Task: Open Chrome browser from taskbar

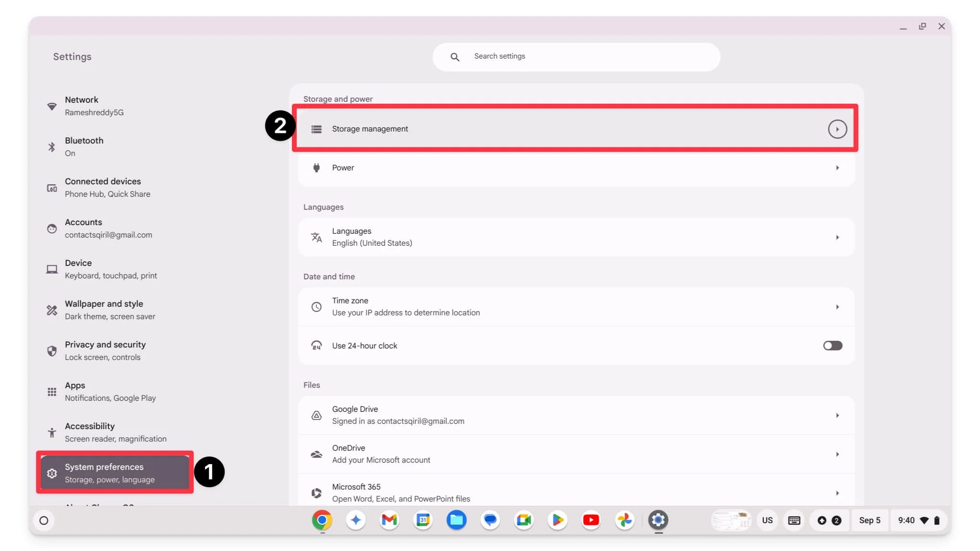Action: (322, 520)
